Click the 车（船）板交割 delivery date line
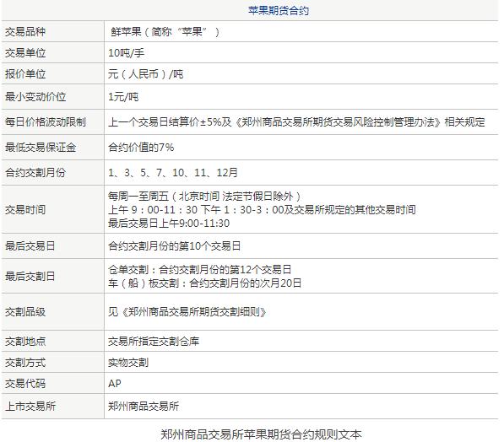This screenshot has width=504, height=442. tap(205, 283)
